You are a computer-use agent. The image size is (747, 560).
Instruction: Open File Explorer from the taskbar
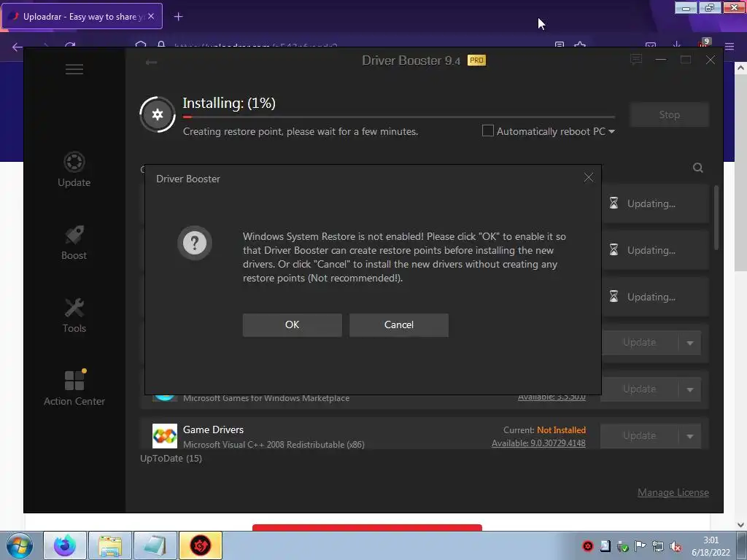110,545
